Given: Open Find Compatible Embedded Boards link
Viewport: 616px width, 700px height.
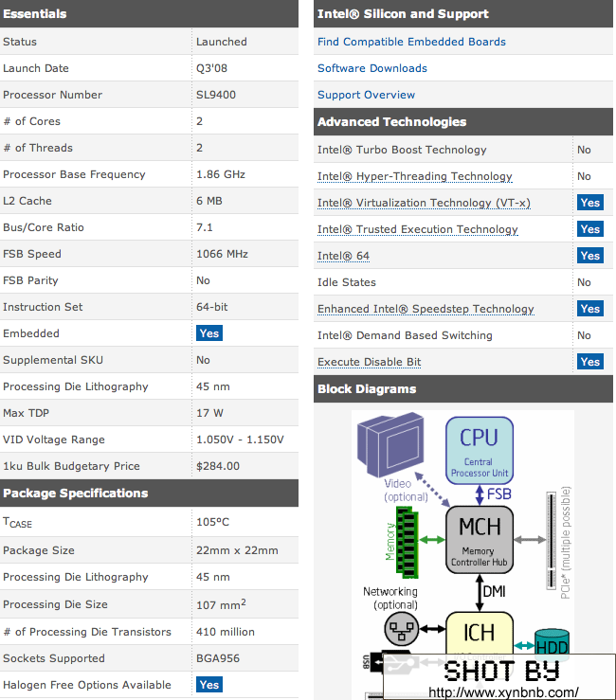Looking at the screenshot, I should tap(411, 42).
